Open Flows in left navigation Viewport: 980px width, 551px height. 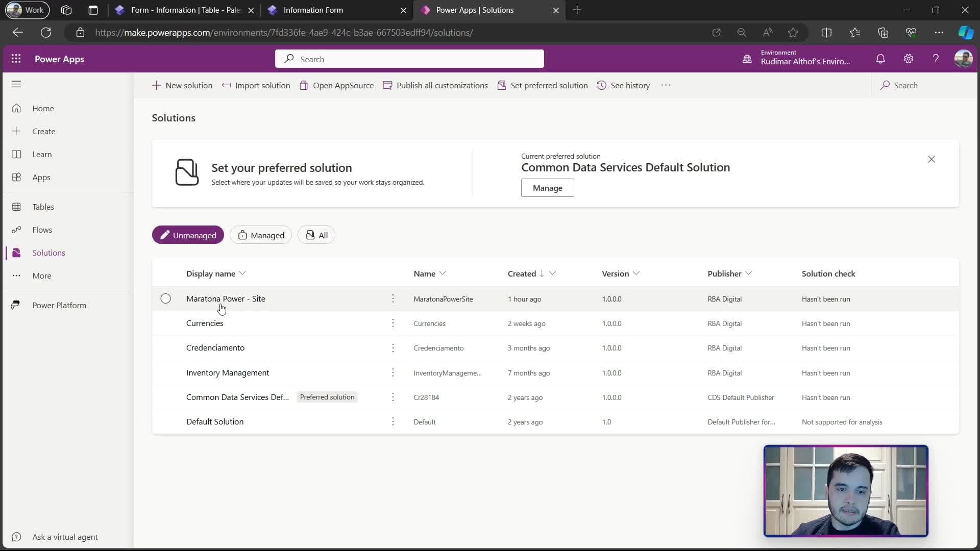[x=42, y=230]
